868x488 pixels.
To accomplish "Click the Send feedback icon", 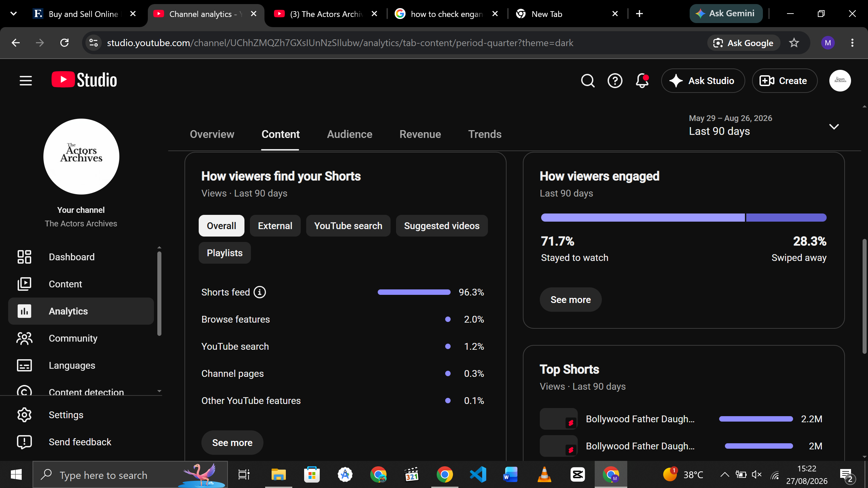I will [24, 442].
